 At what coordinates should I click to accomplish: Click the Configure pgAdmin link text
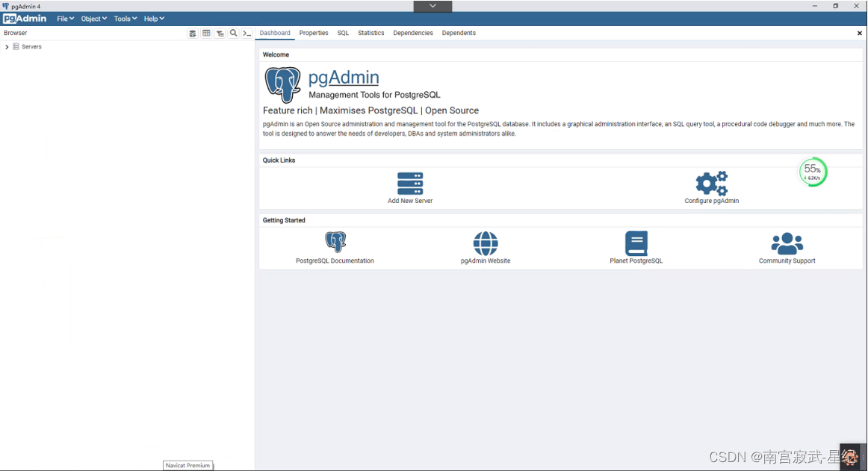711,201
